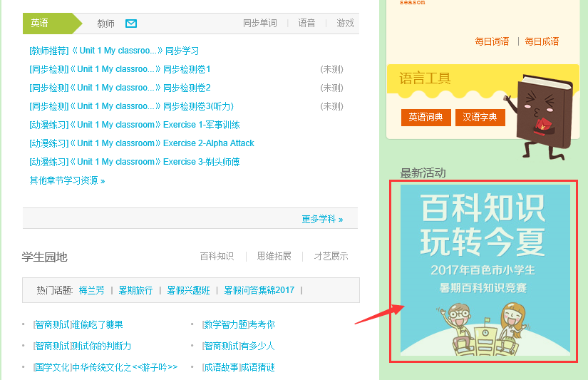The width and height of the screenshot is (588, 380).
Task: Click the 汉语字典 button
Action: [480, 117]
